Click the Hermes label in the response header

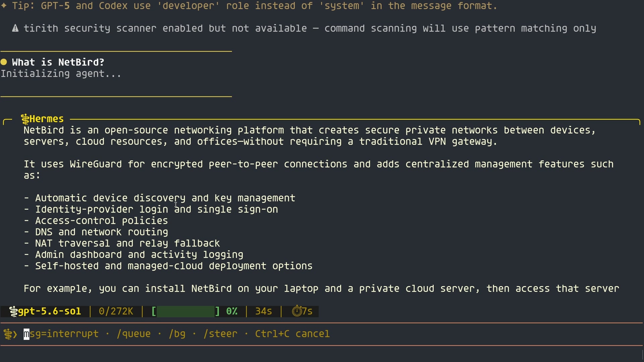tap(47, 119)
